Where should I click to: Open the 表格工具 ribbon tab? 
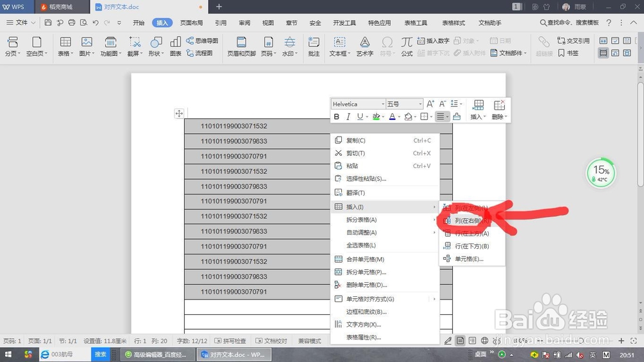(415, 23)
